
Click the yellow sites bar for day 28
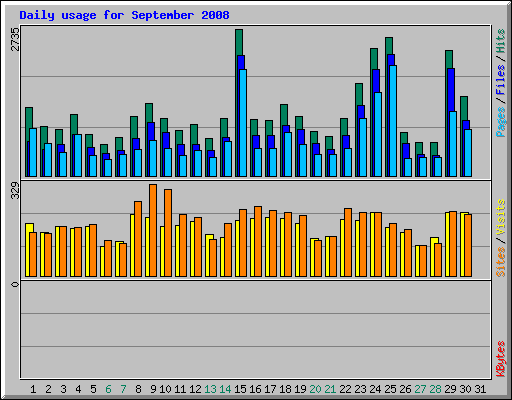(433, 257)
